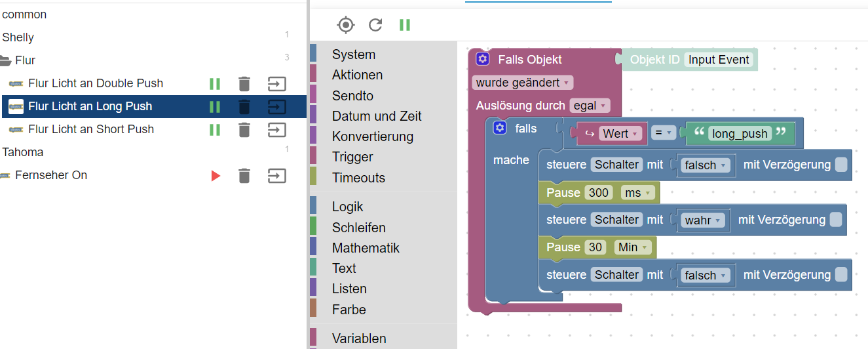Select the Flur Licht an Double Push script
Viewport: 868px width, 349px height.
(96, 84)
